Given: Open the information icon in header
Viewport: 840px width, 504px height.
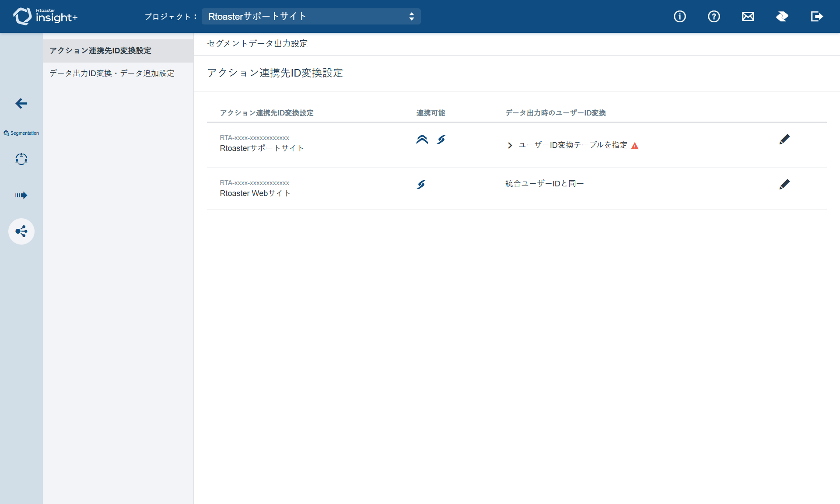Looking at the screenshot, I should point(679,17).
